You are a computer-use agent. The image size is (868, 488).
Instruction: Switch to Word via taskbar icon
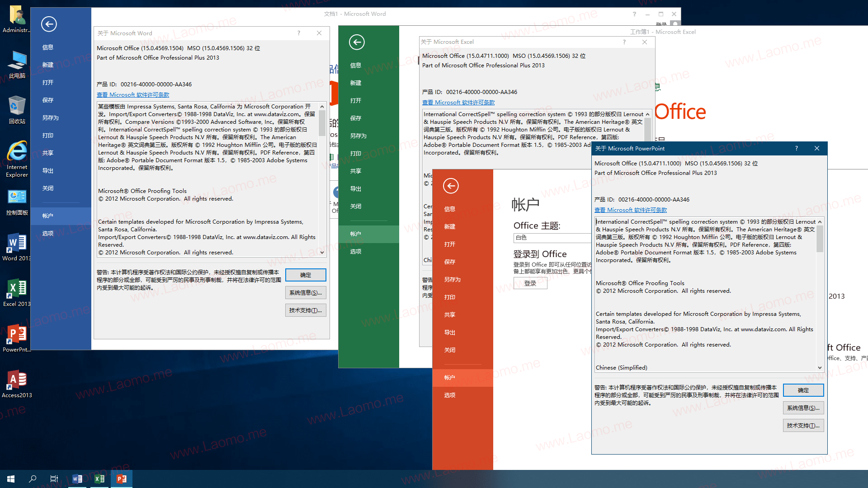click(x=77, y=479)
